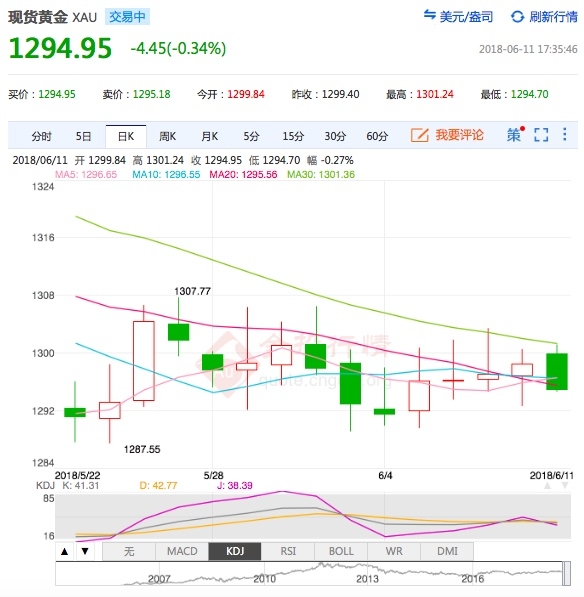Click the currency unit swap icon
584x597 pixels.
[x=429, y=15]
